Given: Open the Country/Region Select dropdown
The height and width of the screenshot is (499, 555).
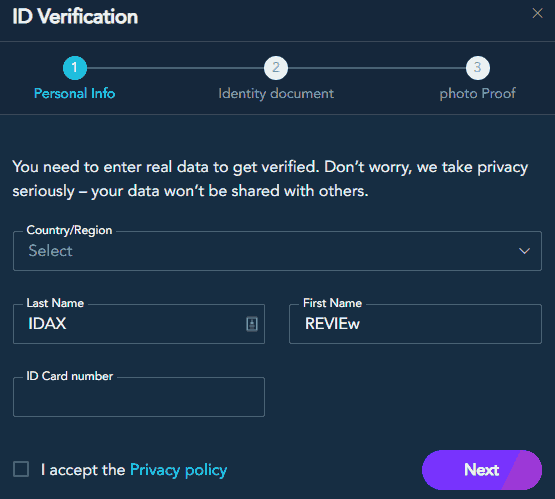Looking at the screenshot, I should click(277, 251).
